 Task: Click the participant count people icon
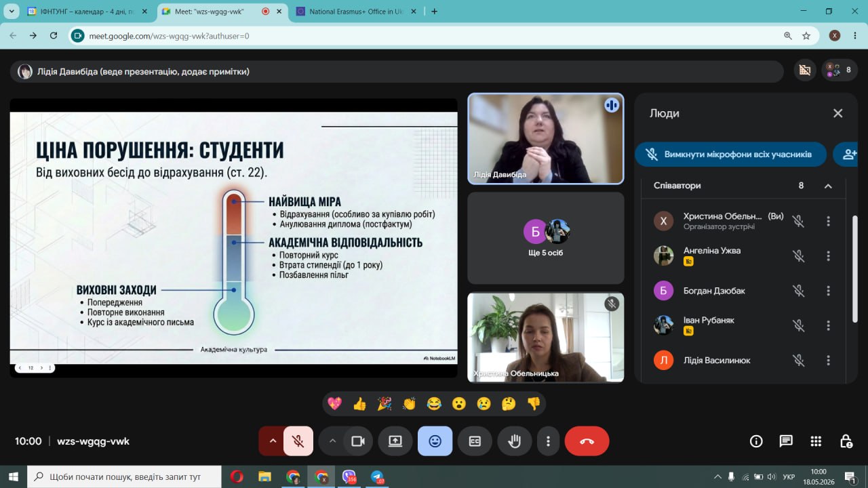coord(840,70)
